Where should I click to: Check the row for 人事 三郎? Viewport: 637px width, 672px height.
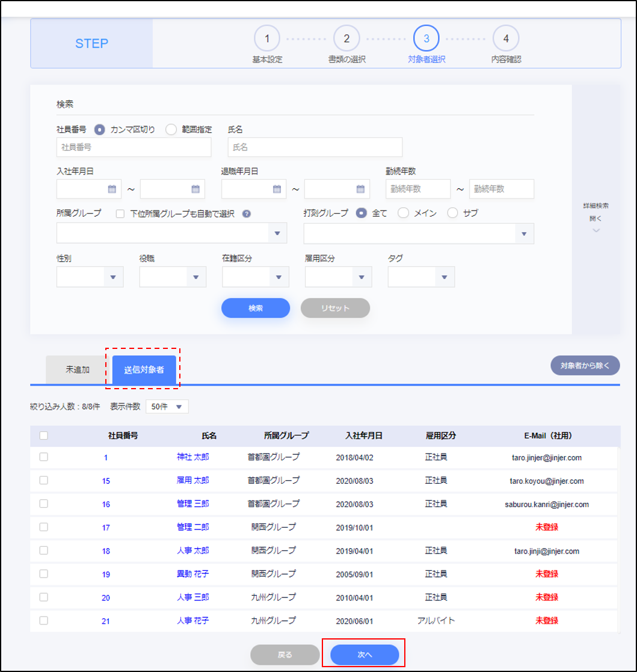click(44, 597)
